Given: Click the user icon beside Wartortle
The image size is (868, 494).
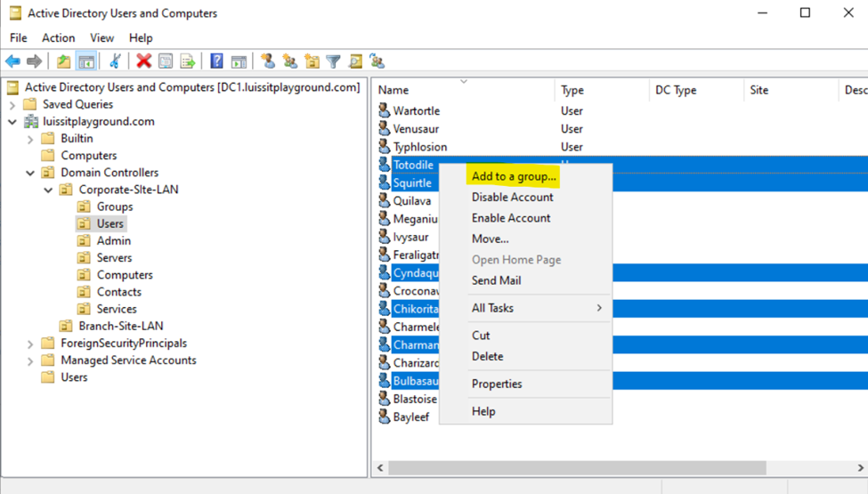Looking at the screenshot, I should (385, 110).
